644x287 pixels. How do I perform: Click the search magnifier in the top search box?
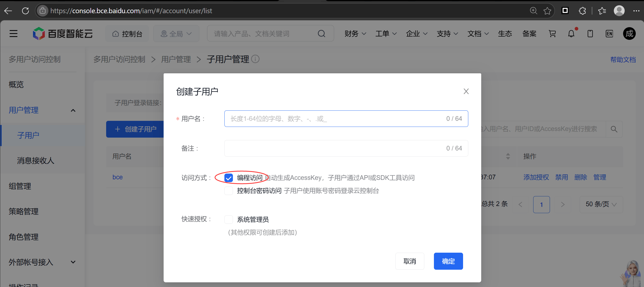pos(321,34)
